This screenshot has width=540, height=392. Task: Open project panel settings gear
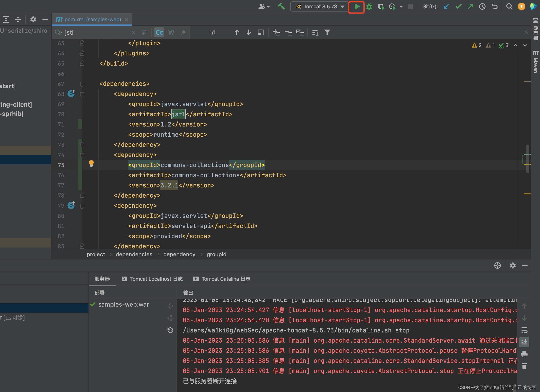(x=33, y=19)
